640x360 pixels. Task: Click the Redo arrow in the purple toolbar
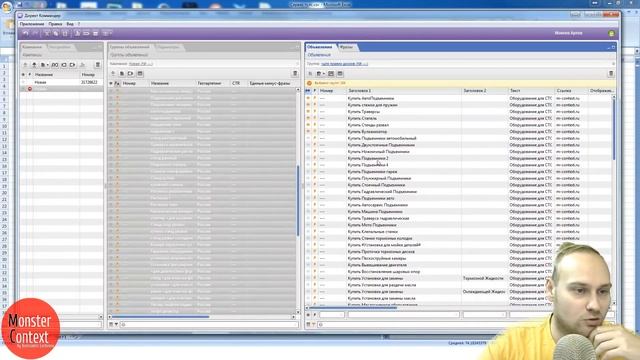35,33
